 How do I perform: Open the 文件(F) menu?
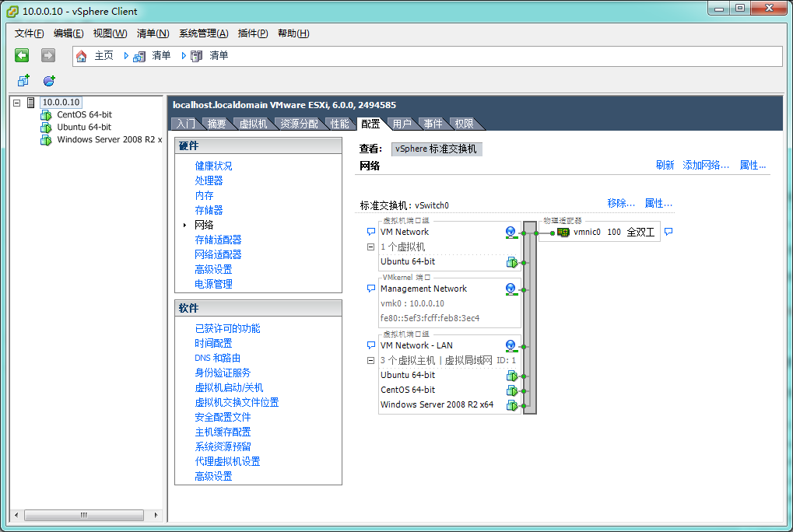(30, 33)
